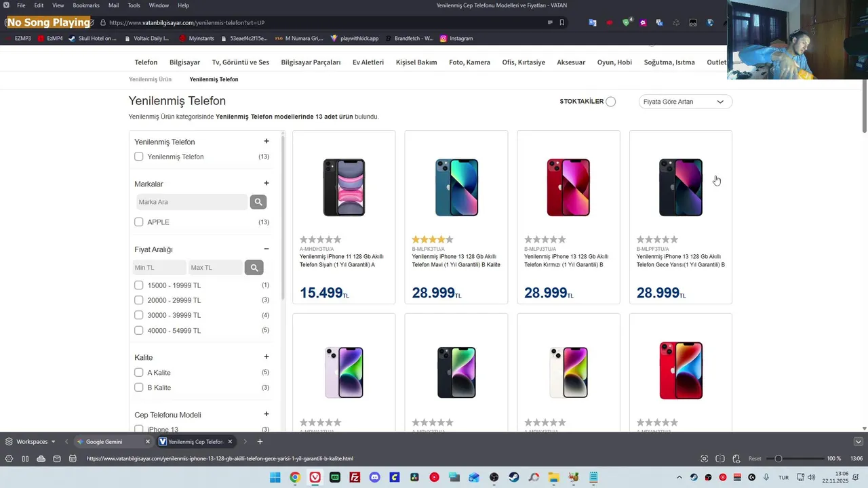Click the Workspaces stack icon
This screenshot has height=488, width=868.
pyautogui.click(x=9, y=441)
